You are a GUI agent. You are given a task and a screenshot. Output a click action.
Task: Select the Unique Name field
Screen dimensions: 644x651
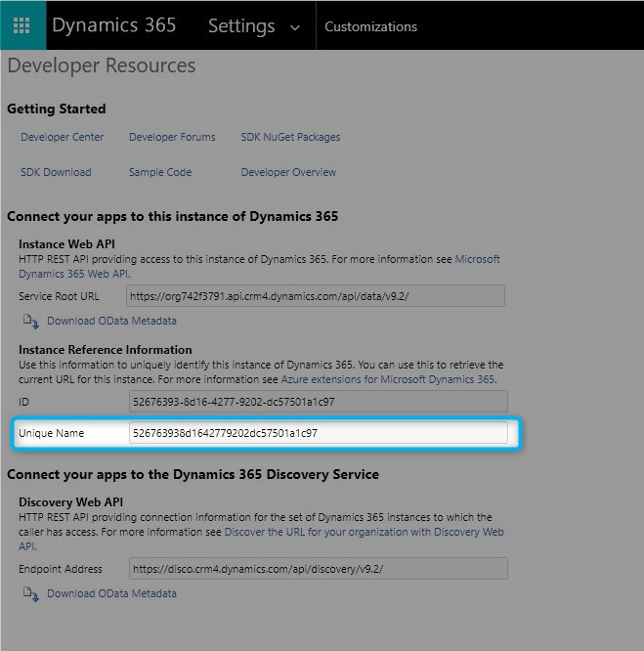click(x=319, y=433)
